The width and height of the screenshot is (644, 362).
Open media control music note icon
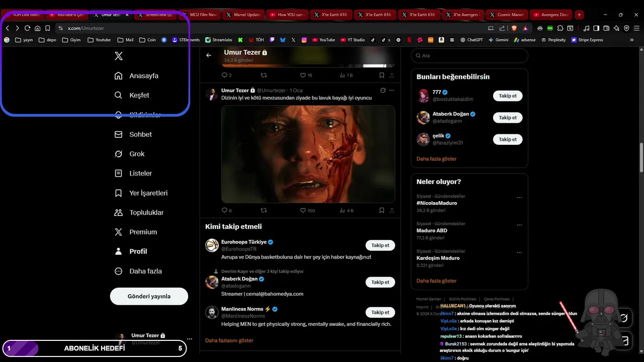[x=586, y=28]
